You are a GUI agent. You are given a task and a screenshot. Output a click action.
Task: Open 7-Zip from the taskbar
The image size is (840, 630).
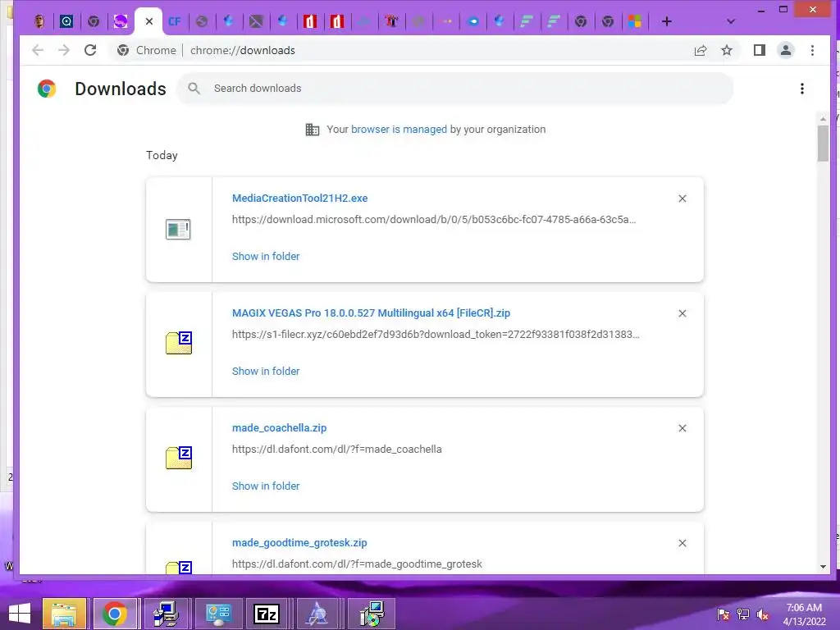[267, 614]
